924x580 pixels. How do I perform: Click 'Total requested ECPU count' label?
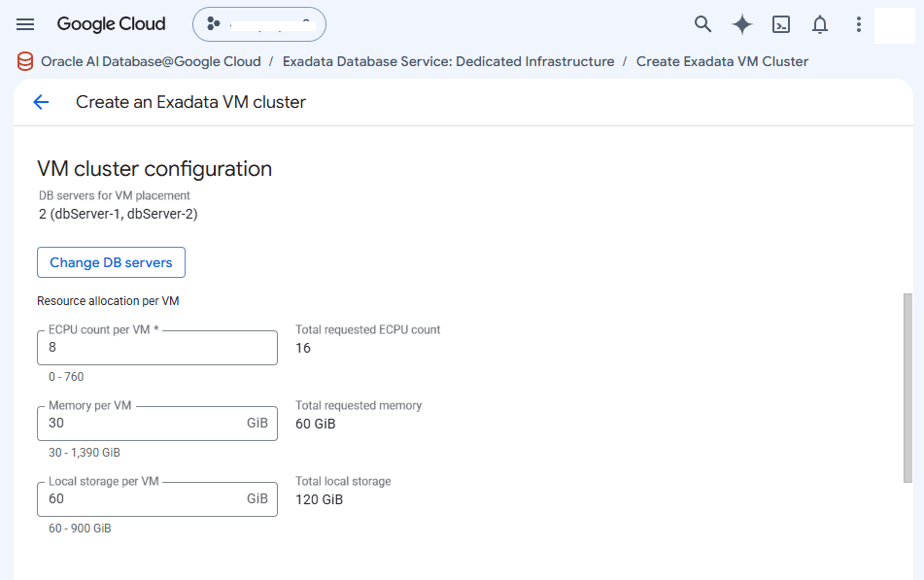(367, 330)
